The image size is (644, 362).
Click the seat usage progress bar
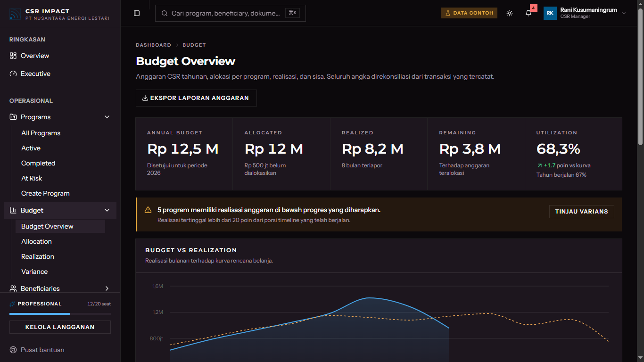point(60,314)
